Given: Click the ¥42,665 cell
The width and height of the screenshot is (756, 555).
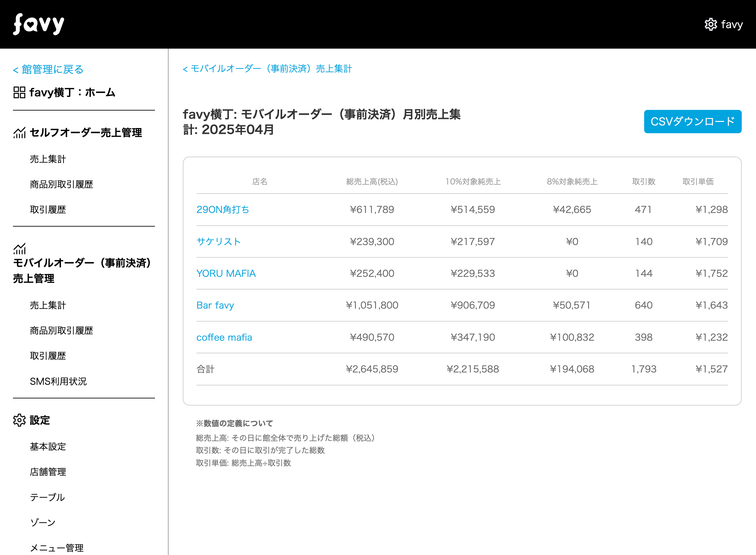Looking at the screenshot, I should pyautogui.click(x=572, y=209).
